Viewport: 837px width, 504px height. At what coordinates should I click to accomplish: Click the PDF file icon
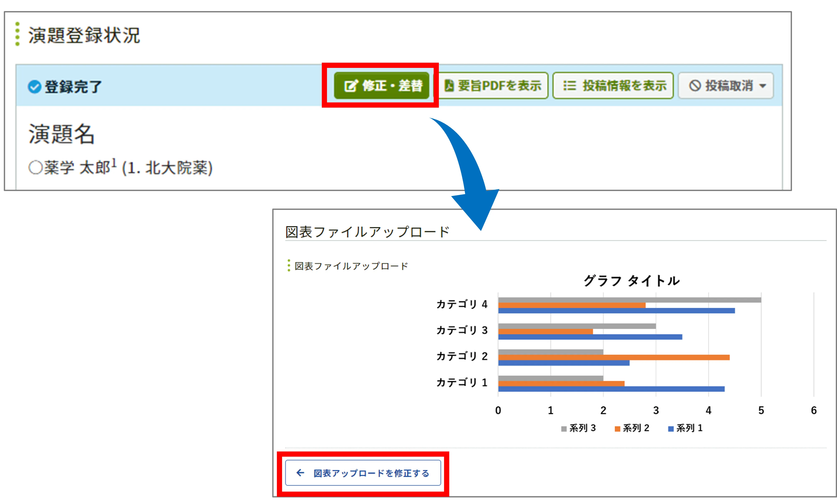point(449,86)
